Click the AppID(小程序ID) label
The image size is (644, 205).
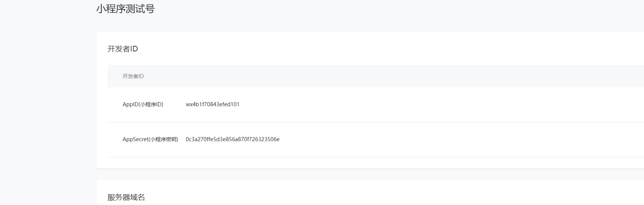pyautogui.click(x=143, y=104)
